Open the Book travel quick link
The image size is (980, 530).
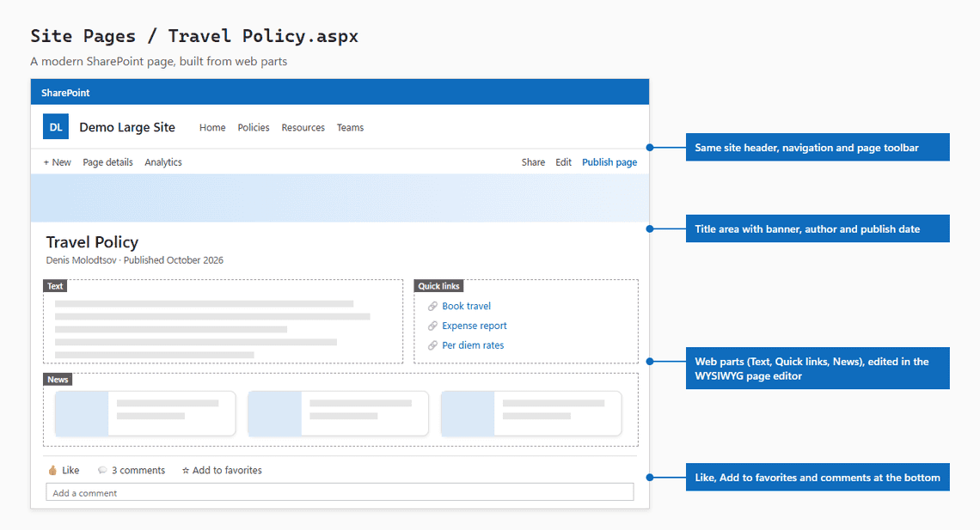point(466,306)
